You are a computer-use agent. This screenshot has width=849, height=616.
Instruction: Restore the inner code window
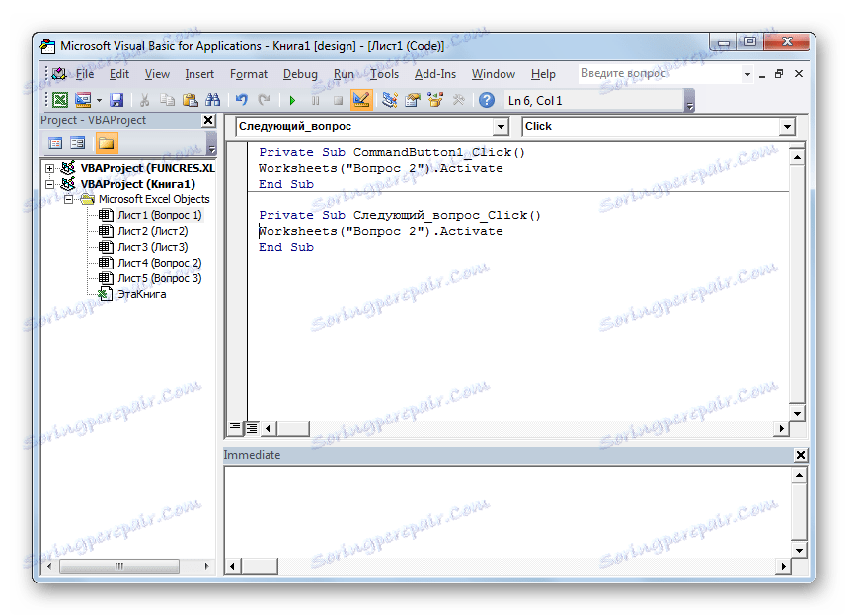pos(779,74)
